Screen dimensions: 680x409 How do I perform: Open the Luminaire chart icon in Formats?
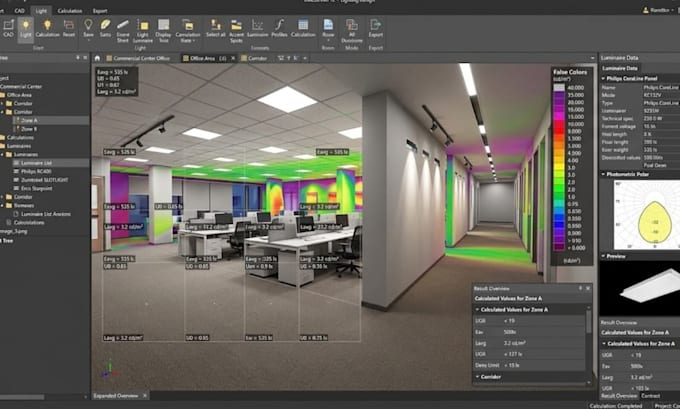tap(258, 29)
